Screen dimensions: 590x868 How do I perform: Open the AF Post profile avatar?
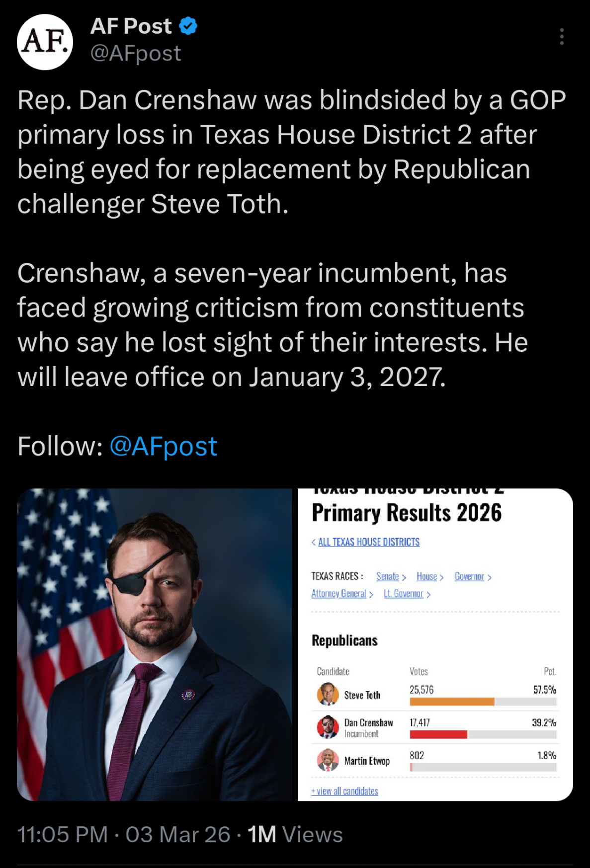coord(45,42)
